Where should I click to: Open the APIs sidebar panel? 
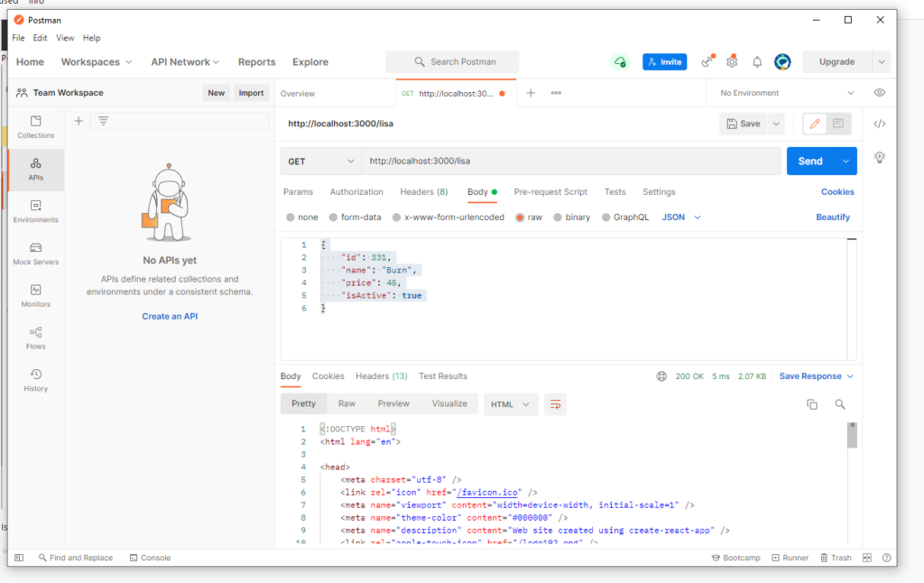(x=35, y=169)
